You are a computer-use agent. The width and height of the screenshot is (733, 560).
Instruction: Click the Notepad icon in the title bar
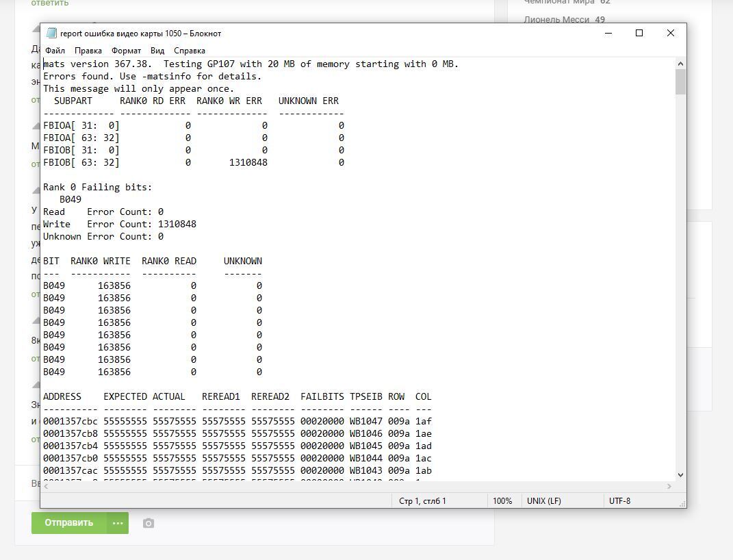coord(51,33)
